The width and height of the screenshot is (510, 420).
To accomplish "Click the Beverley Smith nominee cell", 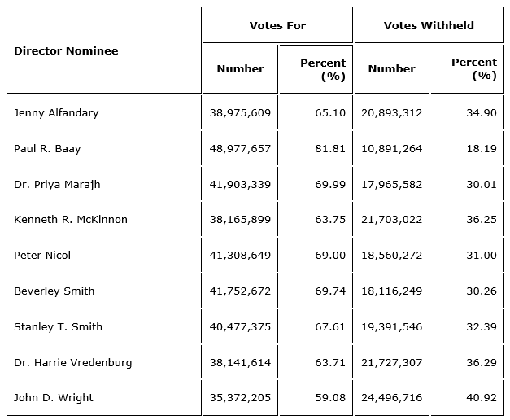I will coord(54,291).
